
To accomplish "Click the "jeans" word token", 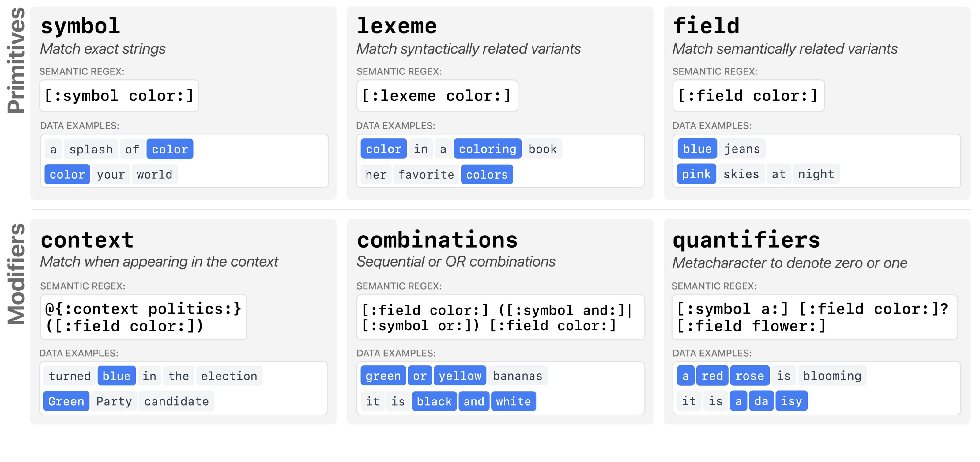I will tap(742, 149).
